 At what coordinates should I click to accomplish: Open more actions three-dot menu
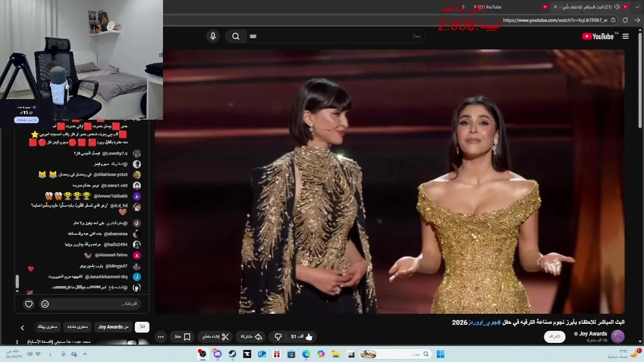coord(160,337)
